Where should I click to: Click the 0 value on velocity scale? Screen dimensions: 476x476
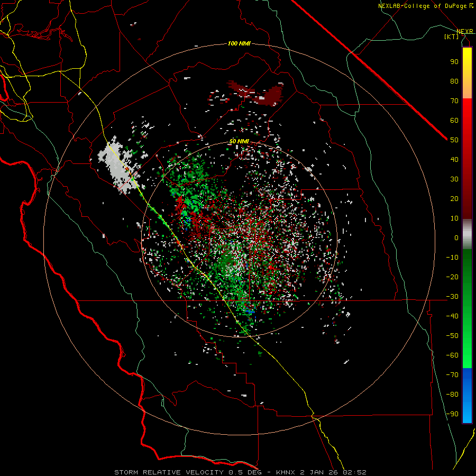tap(456, 237)
